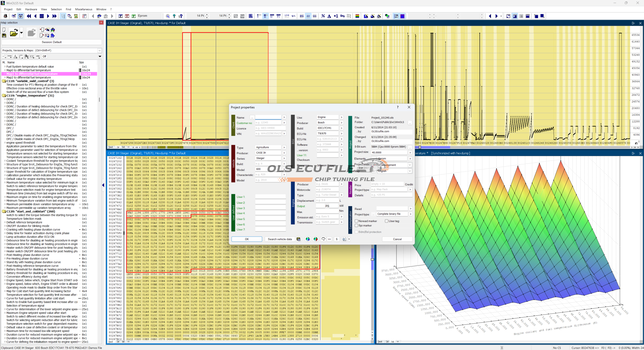
Task: Click the FF hexadecimal display icon
Action: [x=308, y=16]
